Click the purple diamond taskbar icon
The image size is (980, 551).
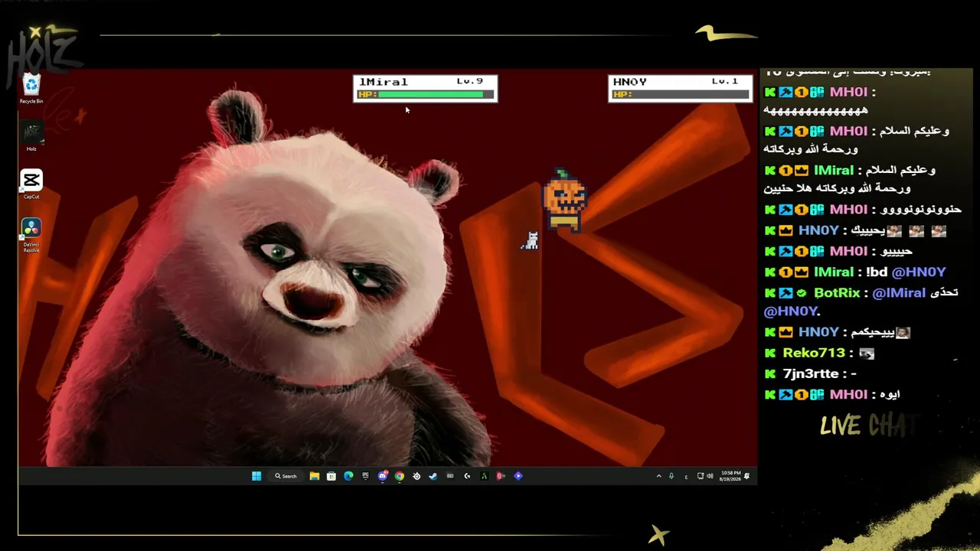[x=518, y=476]
